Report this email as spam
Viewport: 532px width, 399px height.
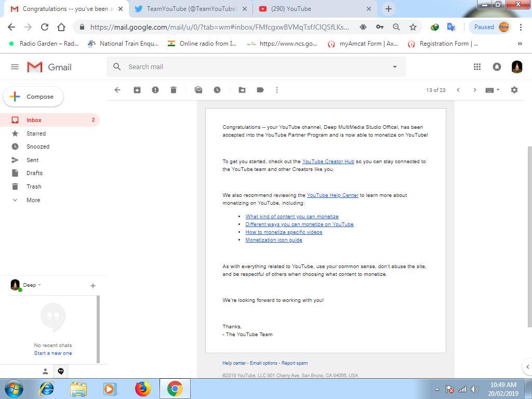point(155,90)
